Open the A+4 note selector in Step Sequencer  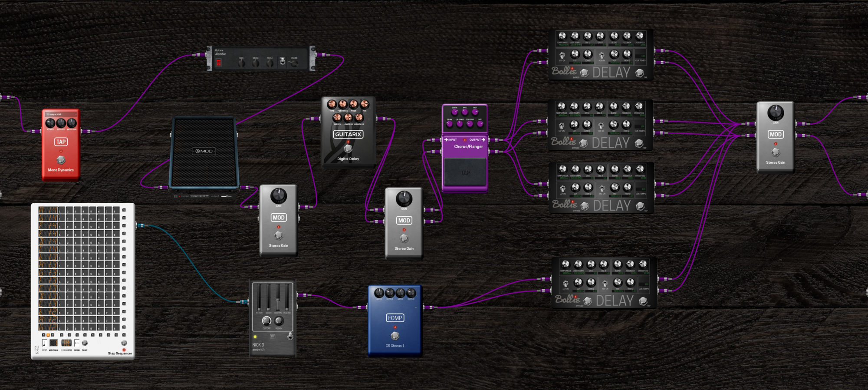48,210
